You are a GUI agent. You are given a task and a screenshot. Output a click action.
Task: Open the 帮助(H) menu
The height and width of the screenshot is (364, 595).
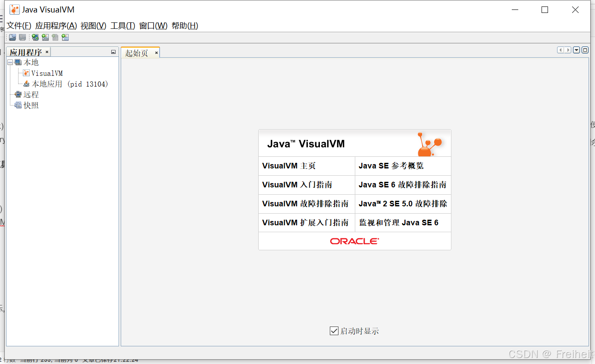click(x=185, y=26)
